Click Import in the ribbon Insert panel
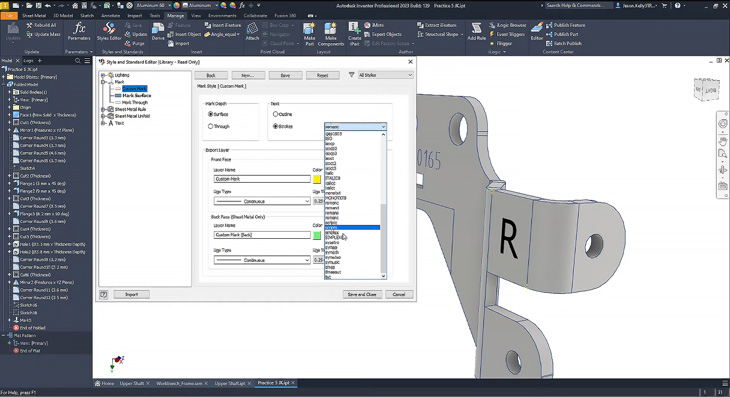Viewport: 730px width, 397px height. tap(178, 43)
